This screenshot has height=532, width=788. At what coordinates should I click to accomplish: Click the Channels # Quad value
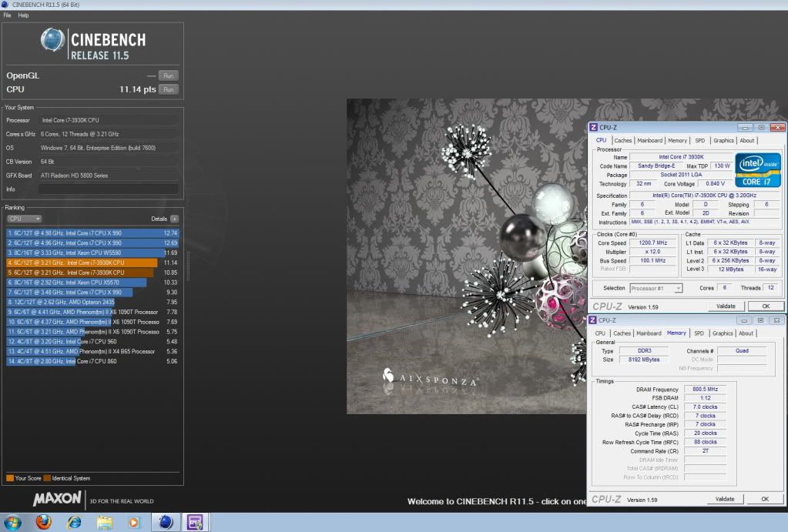(742, 350)
